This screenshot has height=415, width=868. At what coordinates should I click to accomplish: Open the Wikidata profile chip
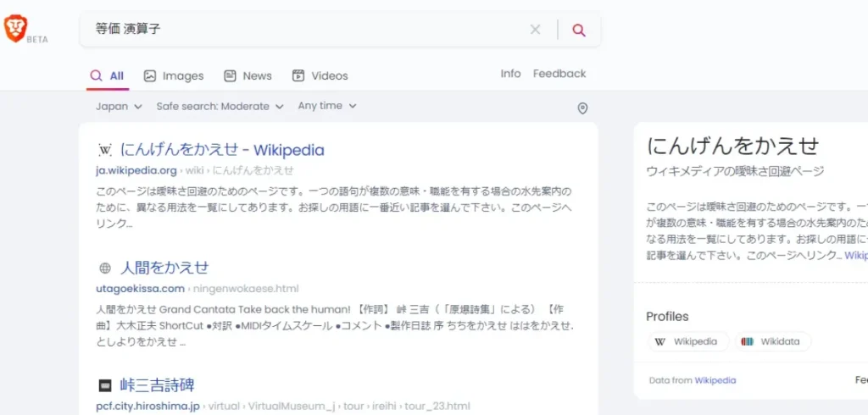[773, 341]
